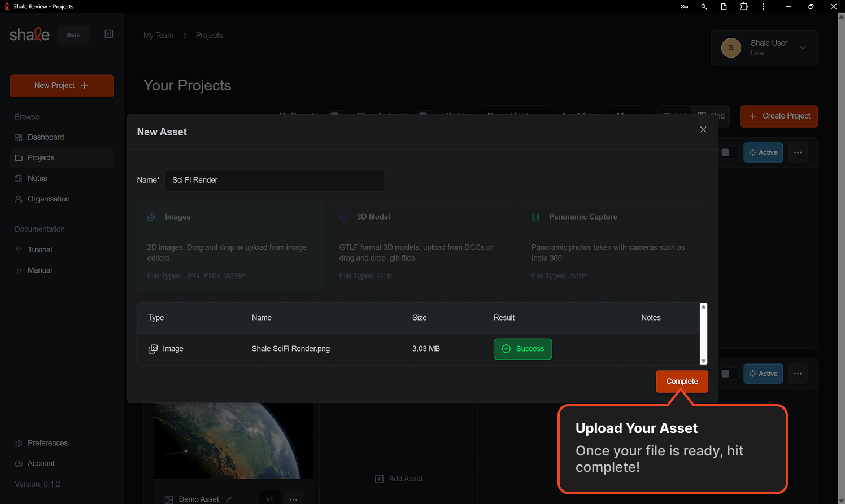Open Dashboard via its grid icon
845x504 pixels.
[19, 138]
